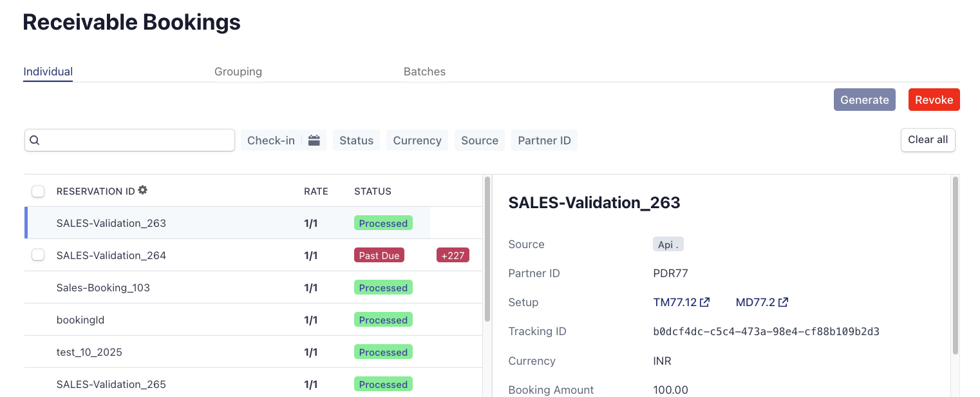
Task: Open the Status filter dropdown
Action: (x=356, y=140)
